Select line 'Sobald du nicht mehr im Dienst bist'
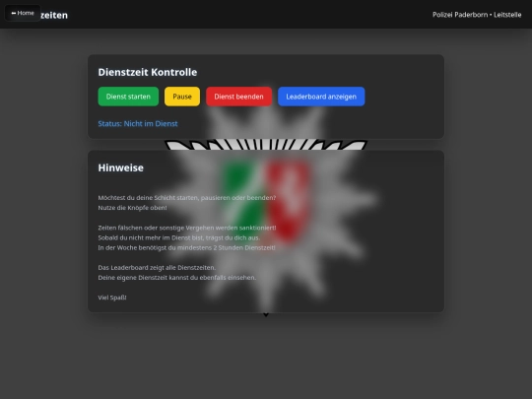The width and height of the screenshot is (532, 399). 179,237
